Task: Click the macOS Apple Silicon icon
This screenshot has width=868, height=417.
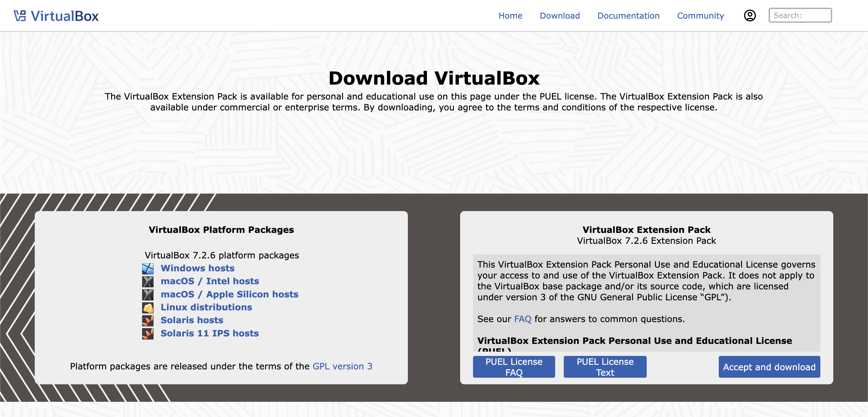Action: (x=148, y=295)
